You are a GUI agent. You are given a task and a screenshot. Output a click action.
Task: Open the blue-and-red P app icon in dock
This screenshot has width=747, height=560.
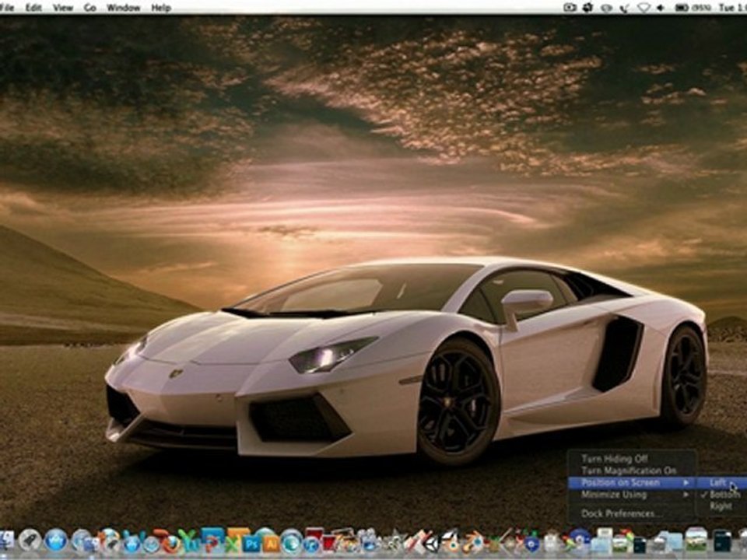(212, 540)
